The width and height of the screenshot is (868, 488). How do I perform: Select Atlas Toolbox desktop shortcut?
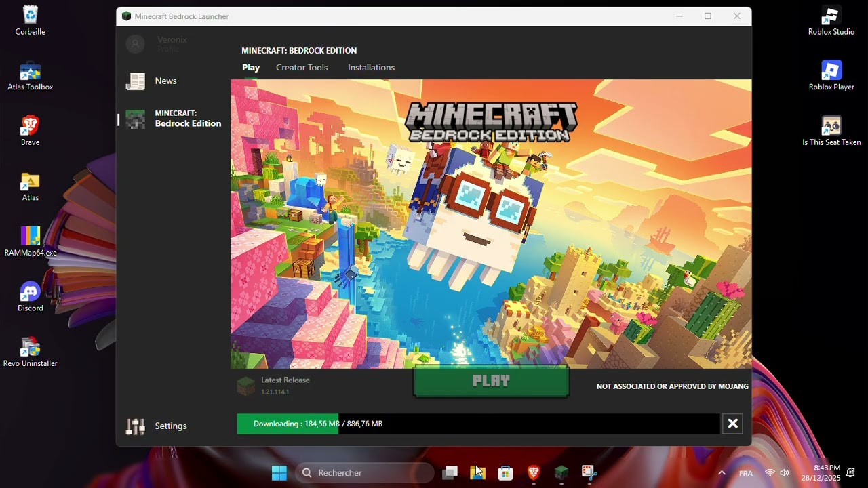point(31,76)
